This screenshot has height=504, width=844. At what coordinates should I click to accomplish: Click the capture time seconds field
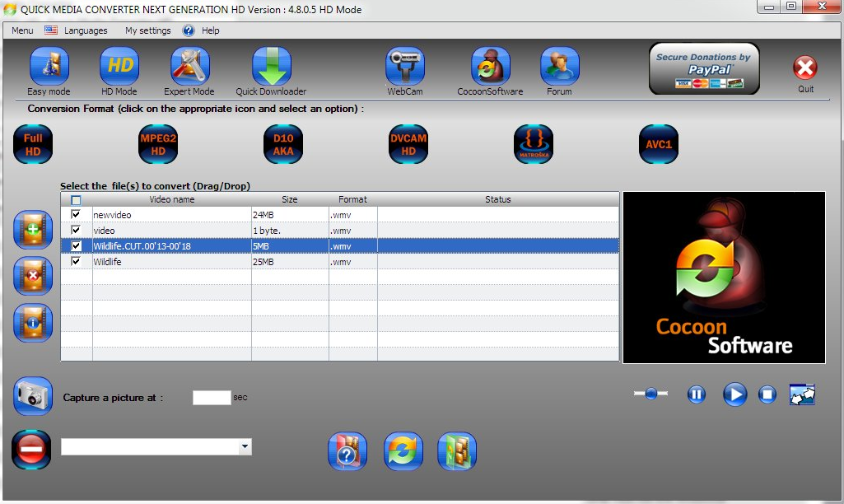tap(212, 398)
